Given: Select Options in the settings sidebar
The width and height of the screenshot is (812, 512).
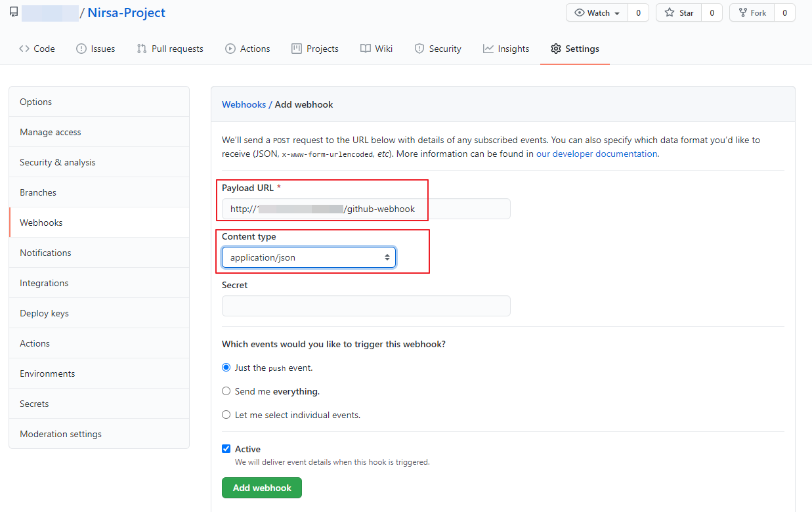Looking at the screenshot, I should tap(99, 102).
